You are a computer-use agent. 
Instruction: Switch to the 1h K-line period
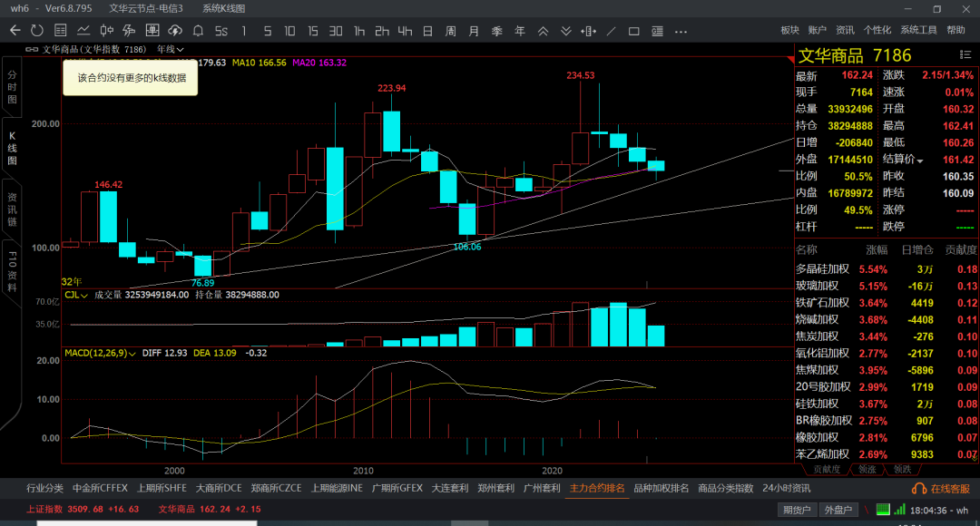358,31
